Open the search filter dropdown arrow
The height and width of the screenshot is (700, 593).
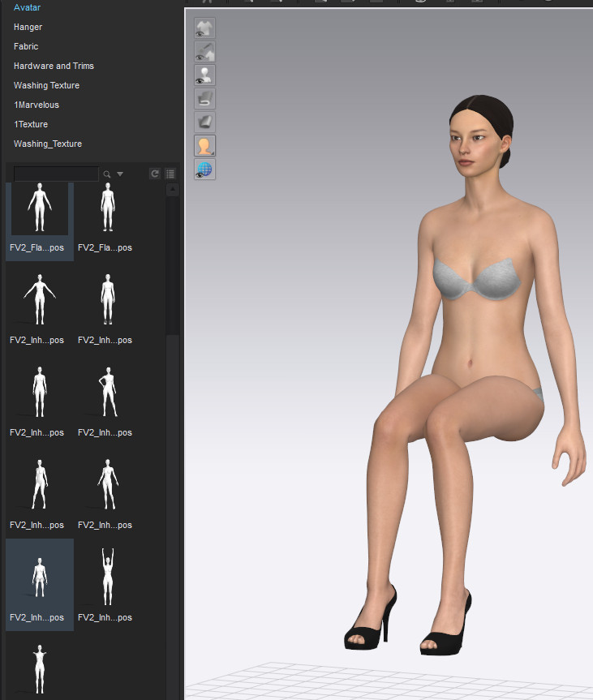click(120, 174)
